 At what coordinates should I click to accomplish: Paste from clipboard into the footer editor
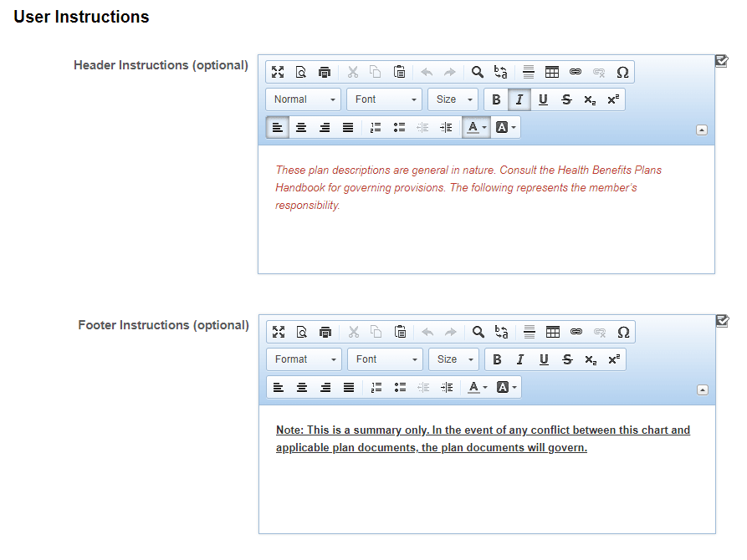tap(400, 332)
